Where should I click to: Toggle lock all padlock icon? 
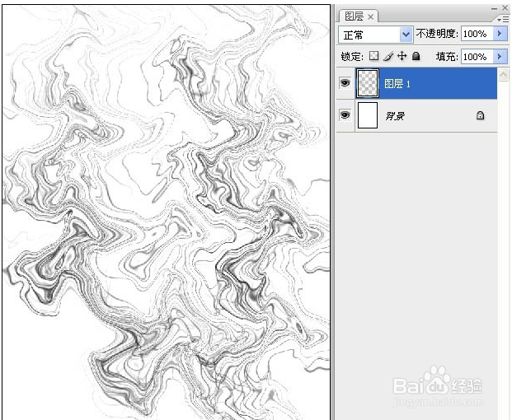pos(416,56)
